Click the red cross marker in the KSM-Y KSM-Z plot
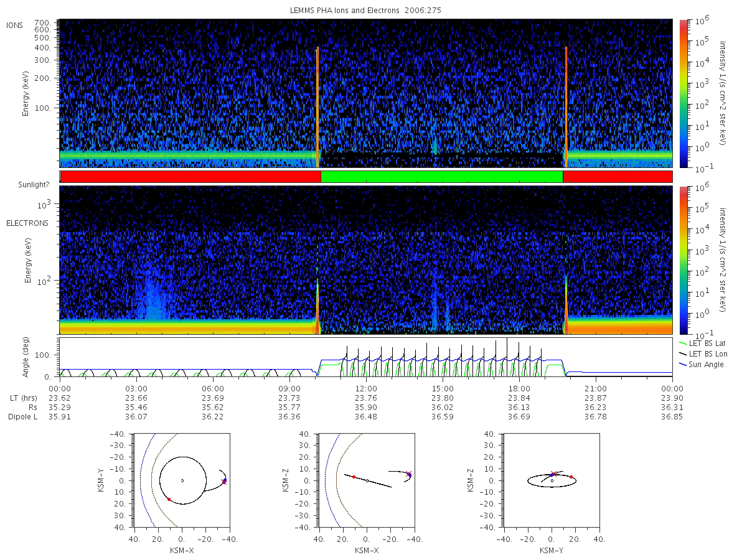747x560 pixels. [x=553, y=474]
